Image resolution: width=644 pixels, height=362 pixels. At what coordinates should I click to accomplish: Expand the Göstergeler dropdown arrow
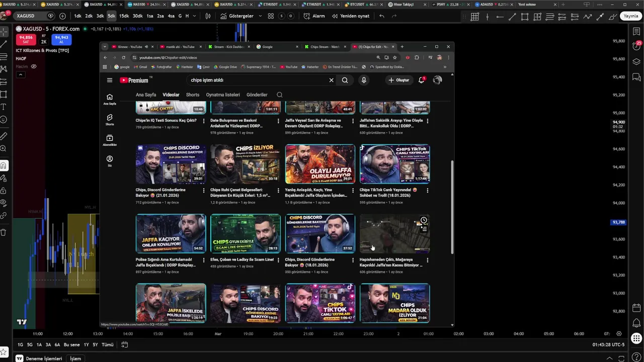click(x=260, y=16)
